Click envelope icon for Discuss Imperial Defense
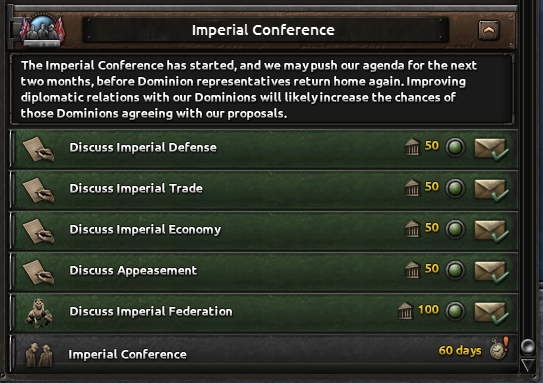Screen dimensions: 543x383 pyautogui.click(x=491, y=149)
